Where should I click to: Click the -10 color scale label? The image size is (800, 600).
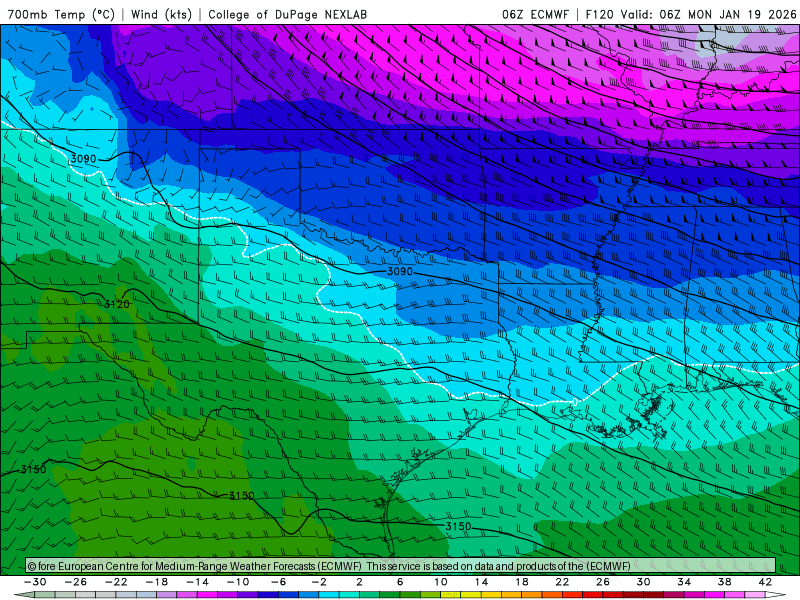click(x=238, y=582)
